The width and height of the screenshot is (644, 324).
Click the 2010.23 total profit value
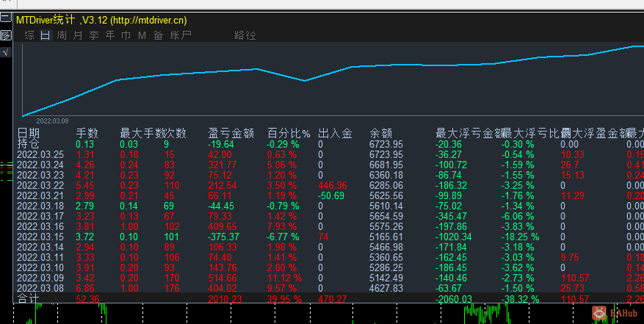pyautogui.click(x=225, y=299)
